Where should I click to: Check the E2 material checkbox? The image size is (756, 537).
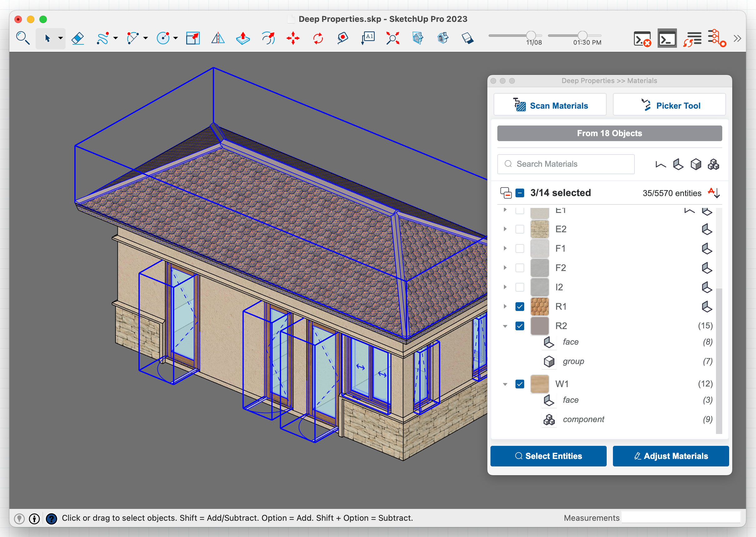(520, 229)
